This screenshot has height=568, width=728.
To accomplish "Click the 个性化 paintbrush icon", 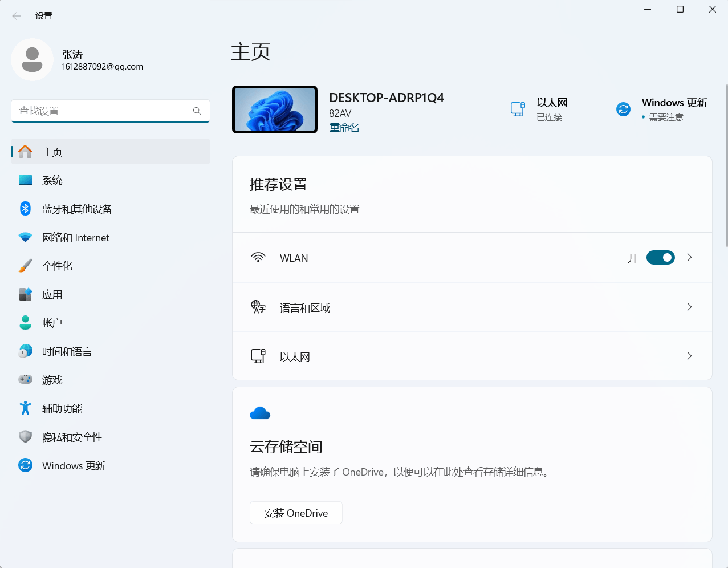I will click(x=25, y=266).
